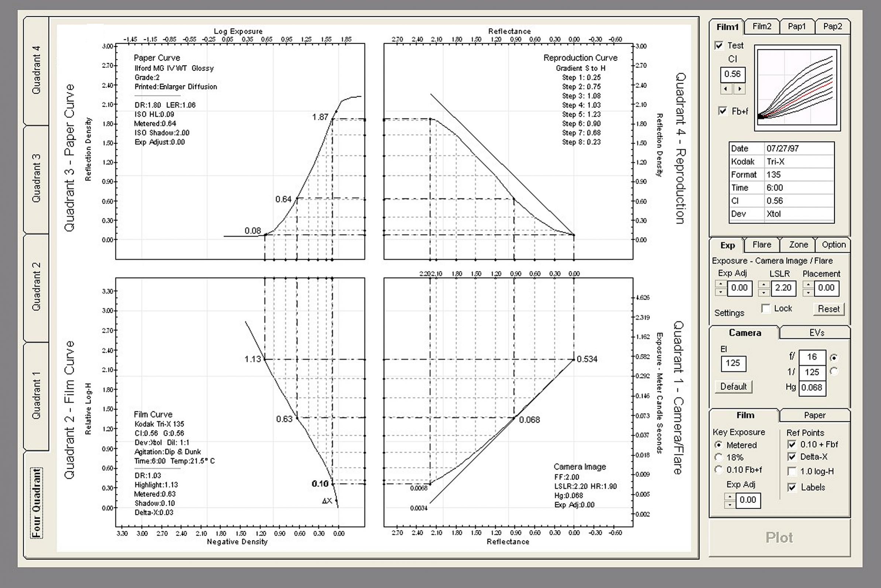Image resolution: width=881 pixels, height=588 pixels.
Task: Toggle the Fb+f checkbox
Action: (722, 111)
